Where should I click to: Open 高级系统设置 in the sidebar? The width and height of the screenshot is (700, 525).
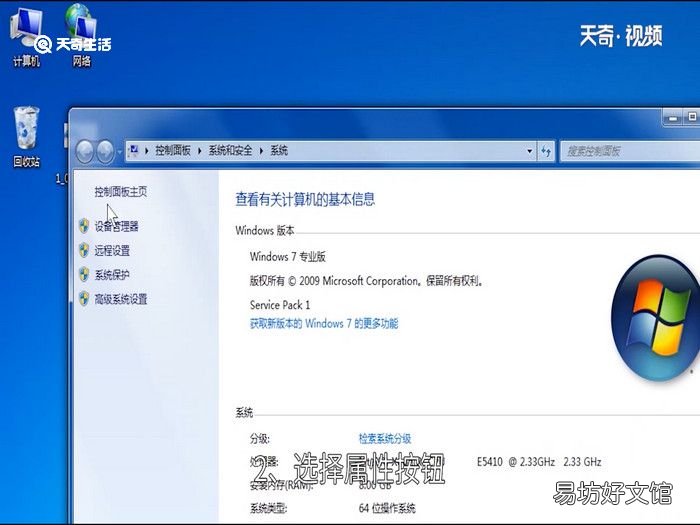[x=121, y=299]
